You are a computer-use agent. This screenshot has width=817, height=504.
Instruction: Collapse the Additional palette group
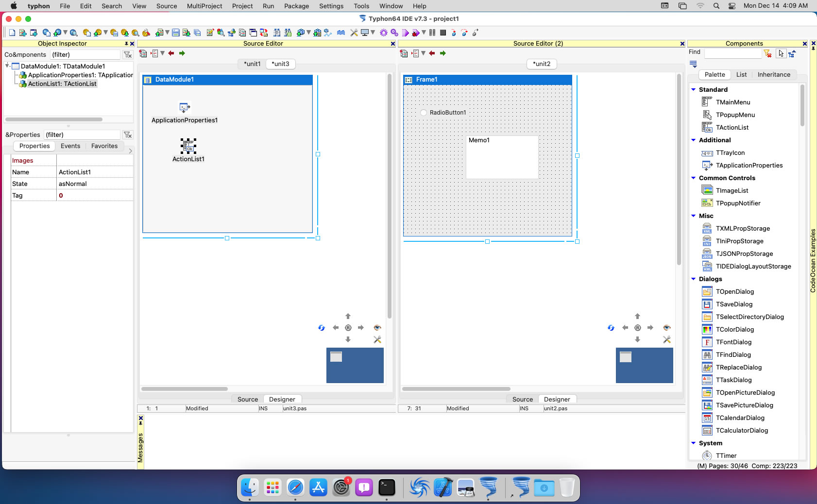[694, 140]
